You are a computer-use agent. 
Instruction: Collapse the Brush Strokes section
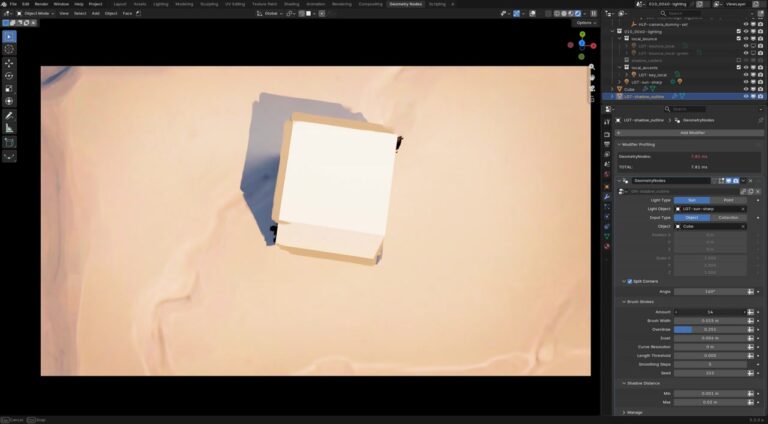click(x=624, y=302)
